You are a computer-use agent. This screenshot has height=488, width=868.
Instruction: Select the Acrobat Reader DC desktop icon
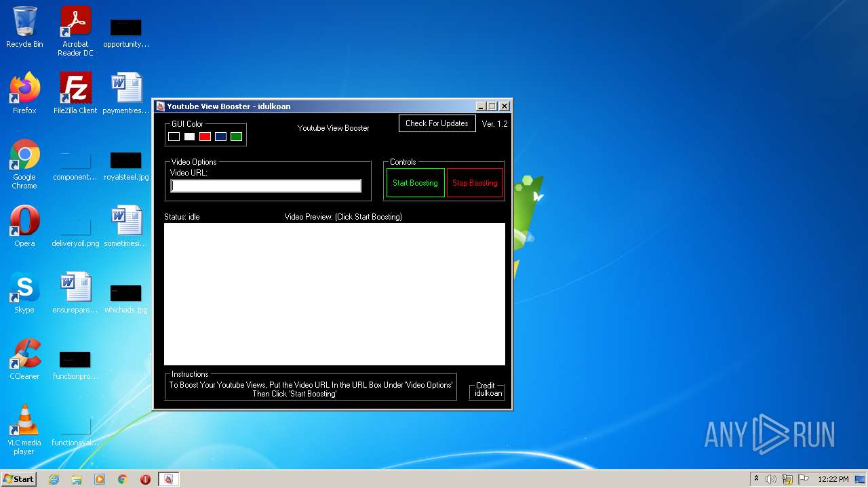75,31
